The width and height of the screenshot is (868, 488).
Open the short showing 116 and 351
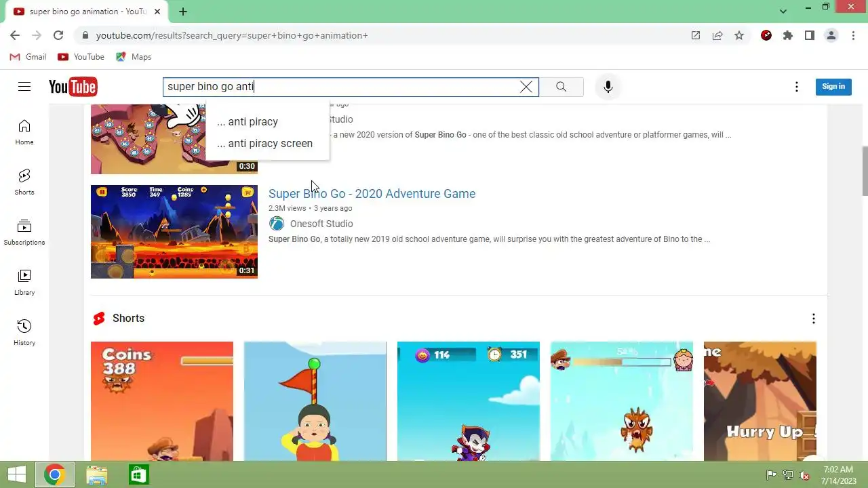[x=469, y=401]
